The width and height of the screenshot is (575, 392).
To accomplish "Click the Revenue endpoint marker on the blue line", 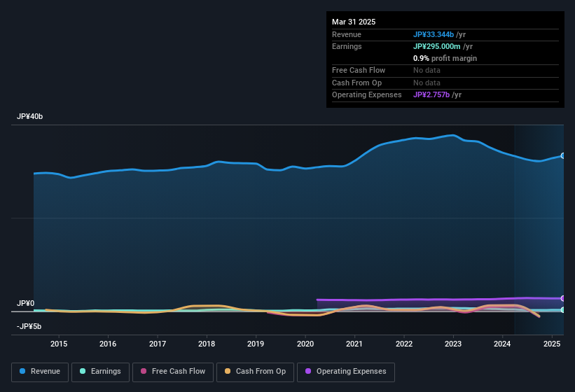I will click(563, 155).
